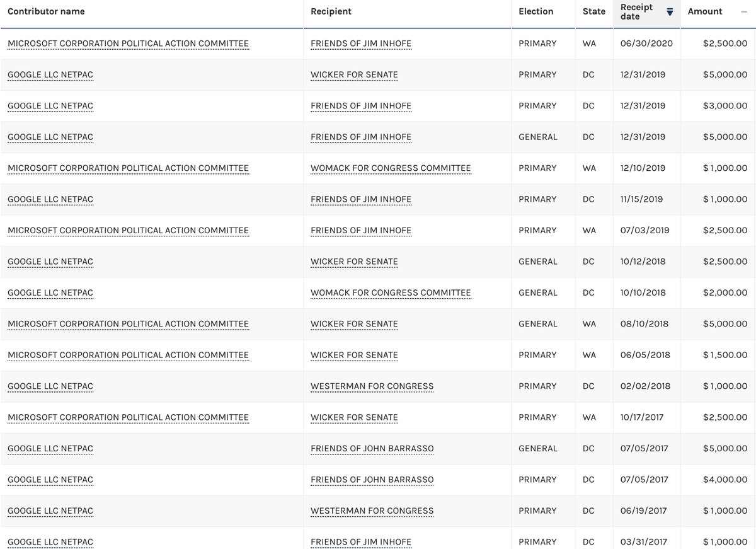
Task: Click the $2,000.00 amount cell
Action: point(725,293)
